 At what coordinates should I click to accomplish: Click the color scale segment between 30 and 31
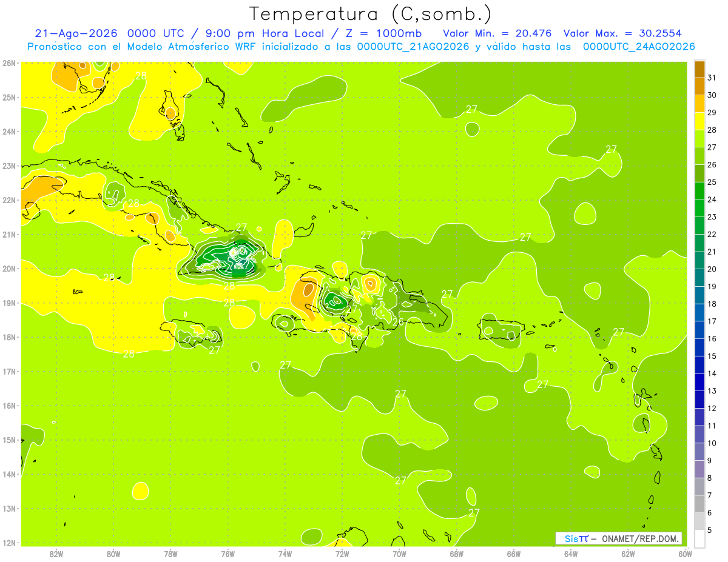click(699, 86)
